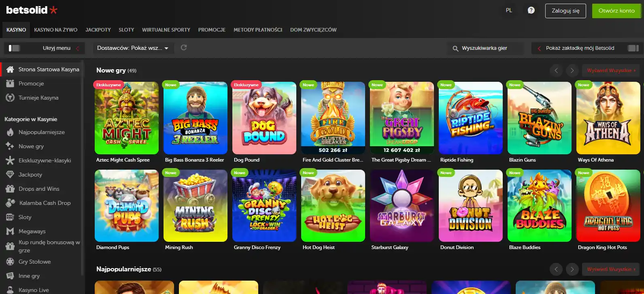Click the Megaways M icon
Viewport: 644px width, 294px height.
tap(11, 231)
